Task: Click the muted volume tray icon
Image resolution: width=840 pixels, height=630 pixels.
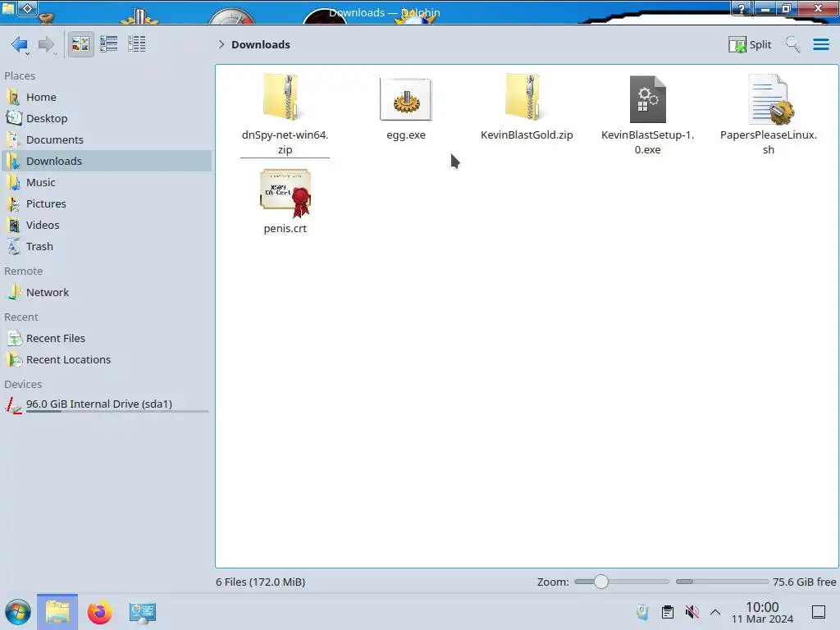Action: 692,612
